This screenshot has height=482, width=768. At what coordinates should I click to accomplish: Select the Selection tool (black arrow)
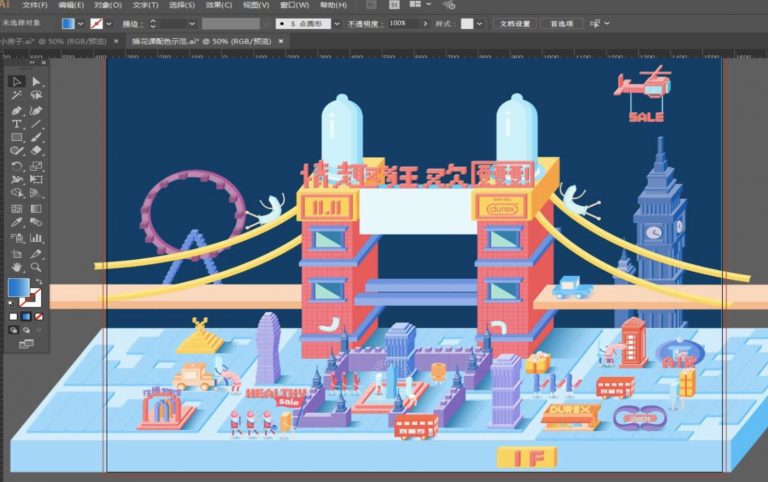click(x=17, y=81)
